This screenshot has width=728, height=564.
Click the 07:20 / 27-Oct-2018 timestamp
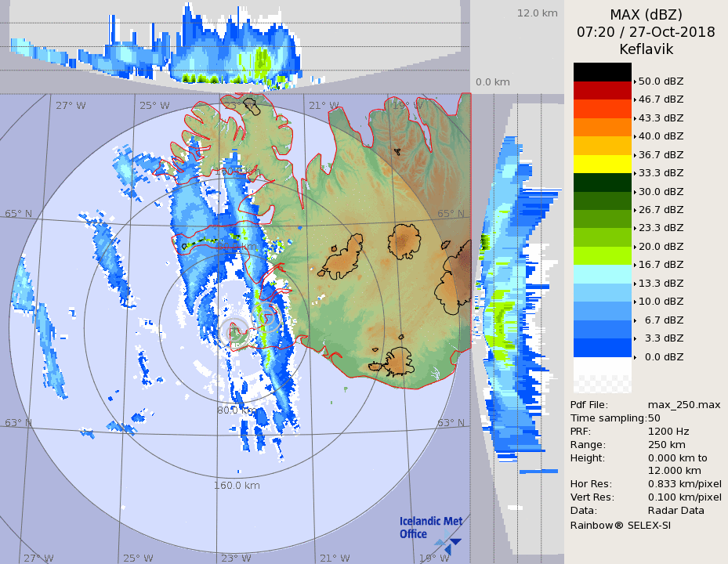pos(645,32)
